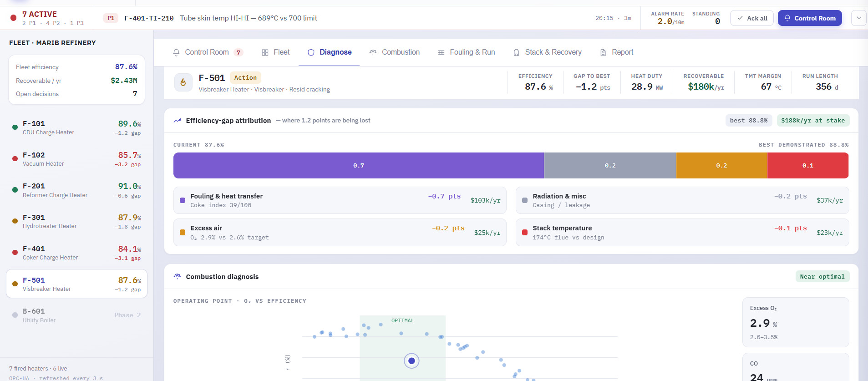Select the F-501 Visbreaker Heater card
This screenshot has width=868, height=381.
point(76,284)
